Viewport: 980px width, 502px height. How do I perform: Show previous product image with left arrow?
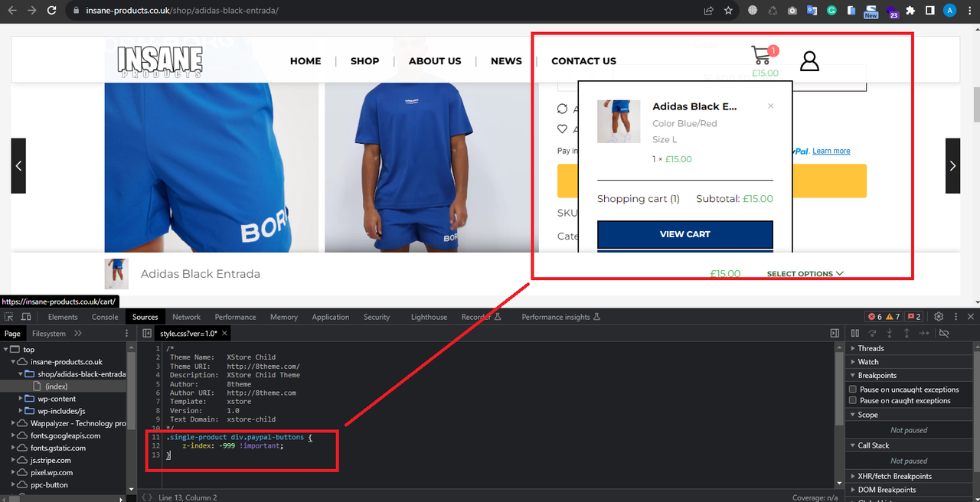point(18,166)
